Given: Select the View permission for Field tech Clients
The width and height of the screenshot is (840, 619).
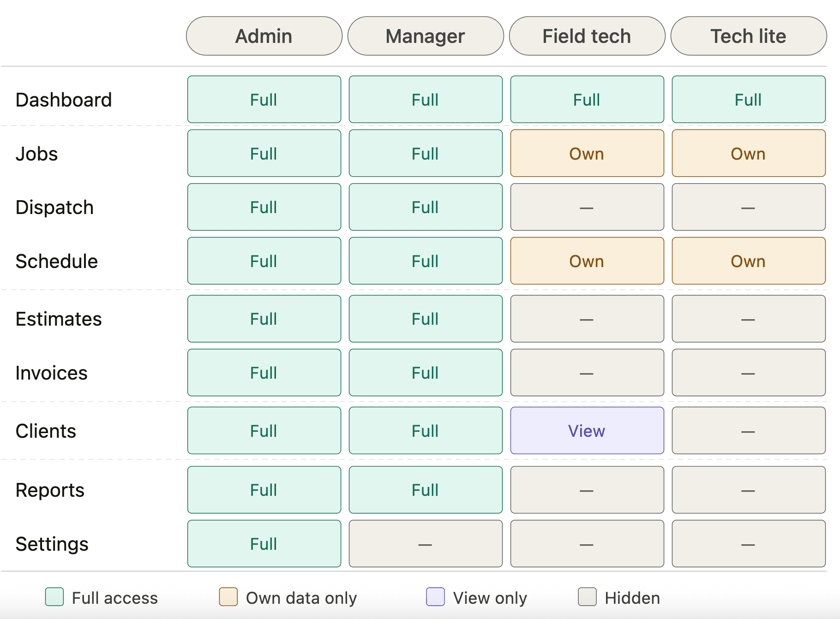Looking at the screenshot, I should click(587, 430).
